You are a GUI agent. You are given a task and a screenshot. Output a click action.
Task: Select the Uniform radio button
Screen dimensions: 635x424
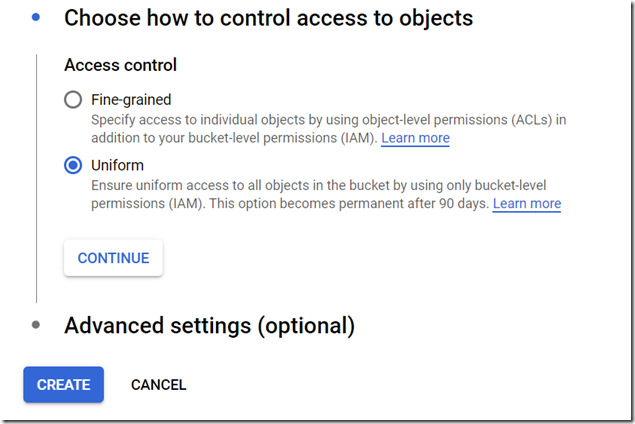[73, 165]
